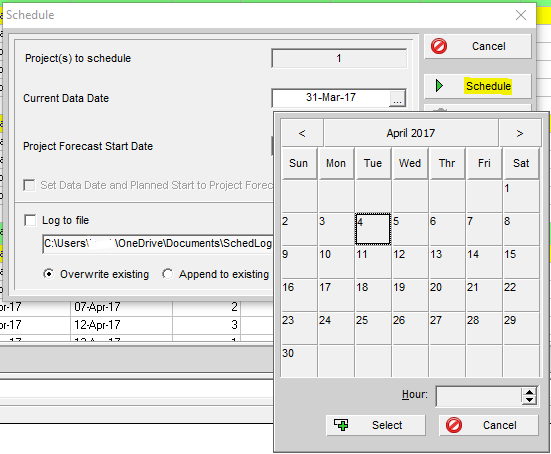Select April 17 in the calendar

[x=336, y=295]
